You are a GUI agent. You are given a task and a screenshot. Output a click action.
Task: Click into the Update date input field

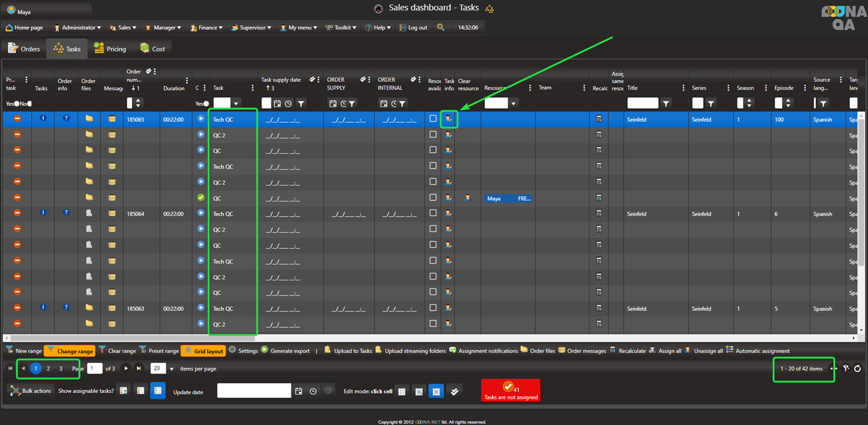point(254,391)
